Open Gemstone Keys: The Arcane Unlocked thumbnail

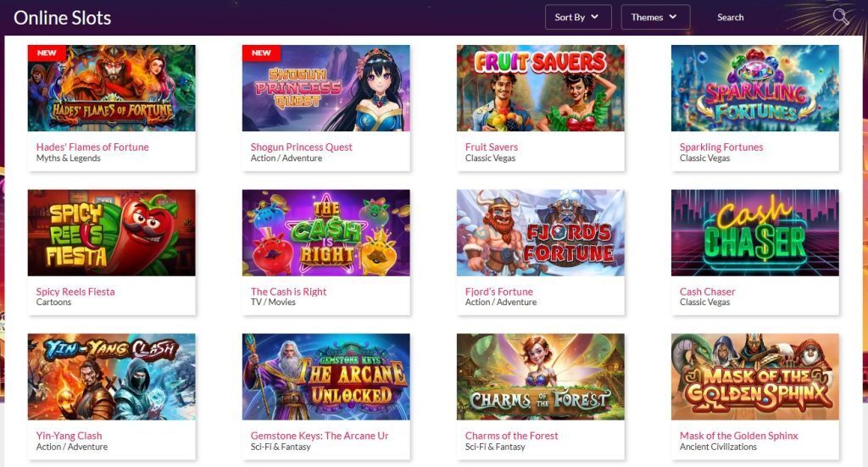[x=326, y=377]
